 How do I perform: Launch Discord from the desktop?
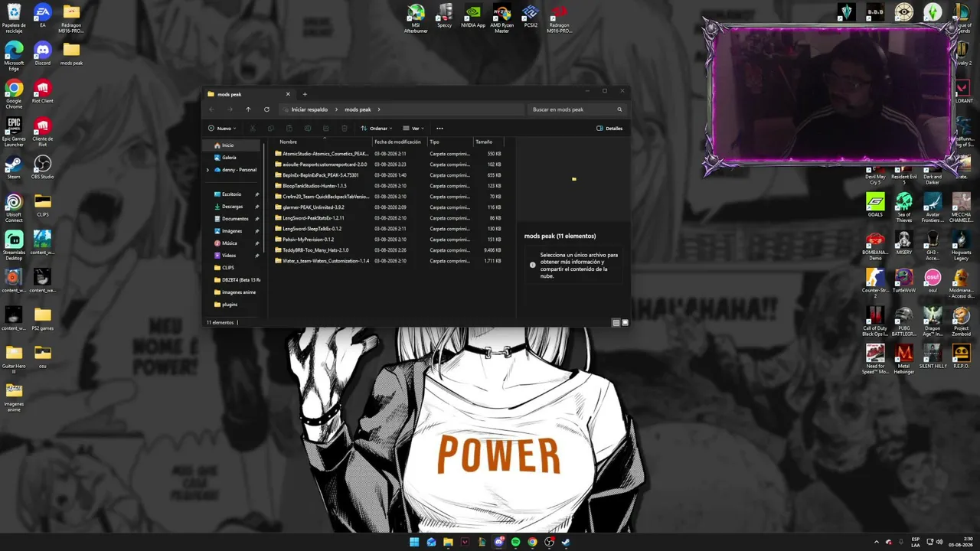42,53
